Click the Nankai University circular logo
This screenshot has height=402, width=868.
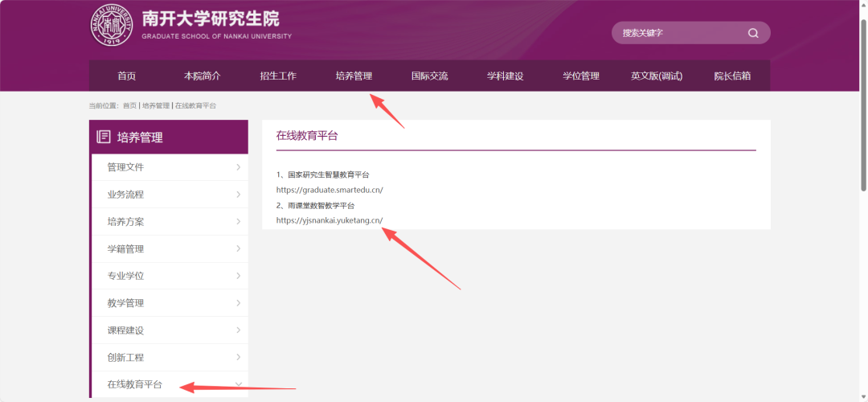(x=112, y=25)
